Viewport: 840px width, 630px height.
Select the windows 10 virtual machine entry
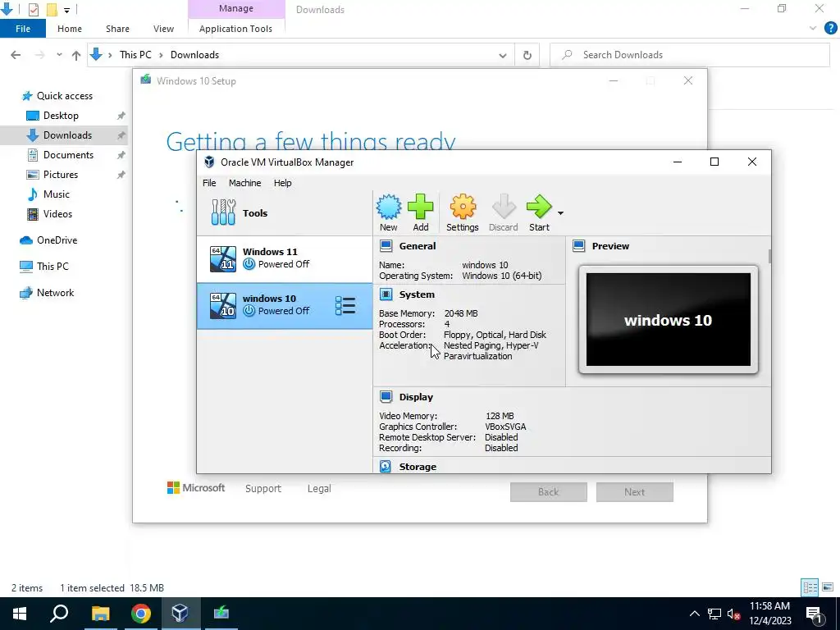tap(285, 306)
